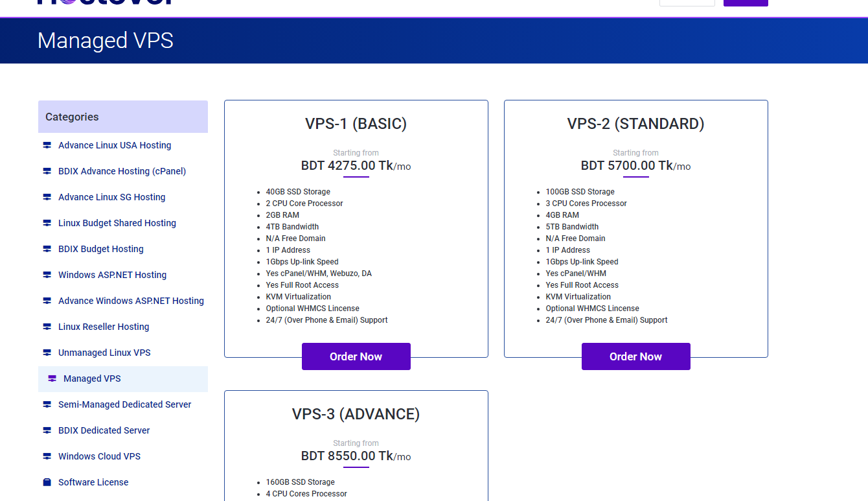Click server icon beside BDIX Advance Hosting
Viewport: 868px width, 501px height.
(47, 171)
